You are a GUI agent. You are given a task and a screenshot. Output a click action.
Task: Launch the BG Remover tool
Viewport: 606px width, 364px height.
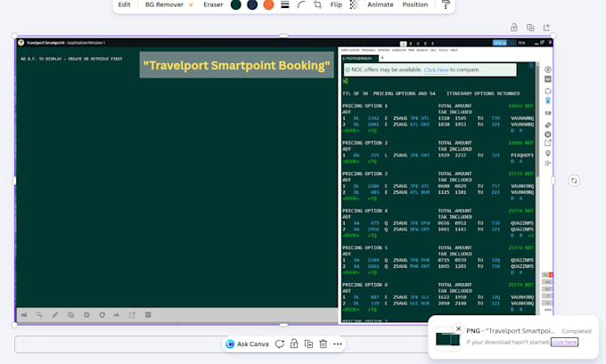[x=169, y=4]
